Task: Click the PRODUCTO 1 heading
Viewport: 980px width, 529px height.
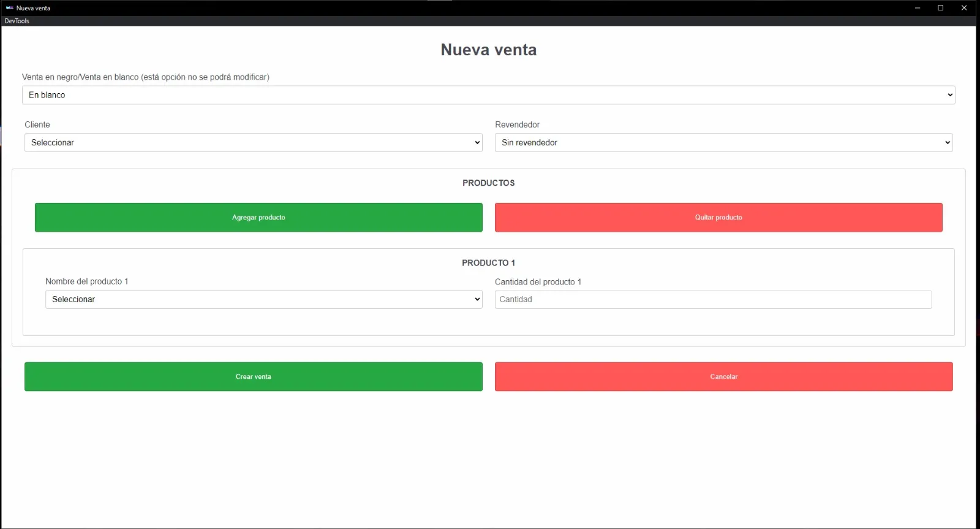Action: click(x=489, y=263)
